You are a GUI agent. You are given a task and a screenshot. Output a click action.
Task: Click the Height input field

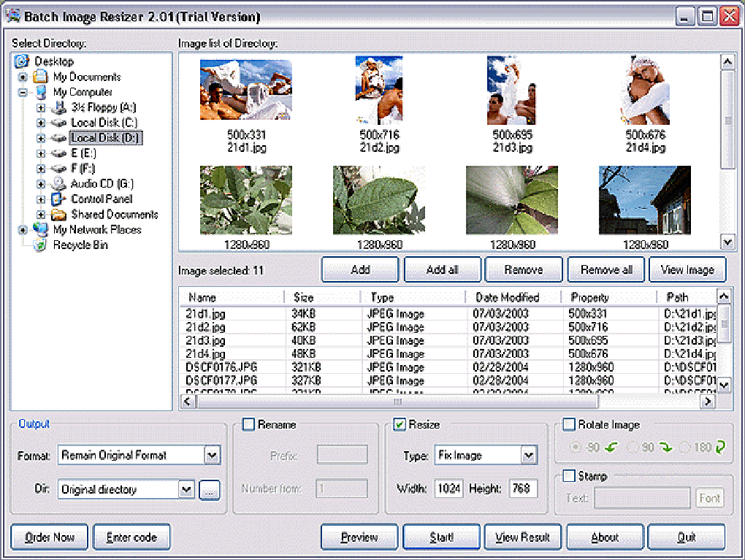523,488
